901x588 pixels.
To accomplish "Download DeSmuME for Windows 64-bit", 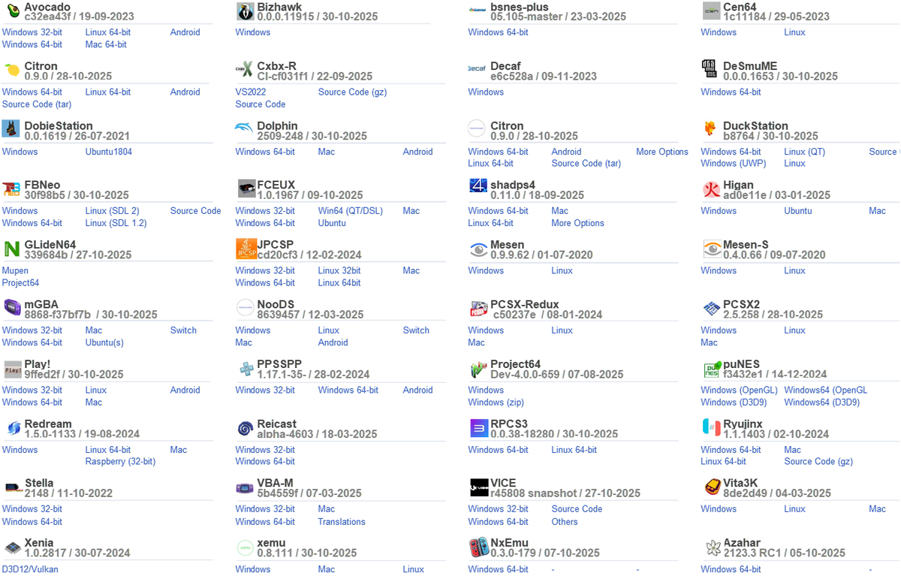I will coord(731,92).
